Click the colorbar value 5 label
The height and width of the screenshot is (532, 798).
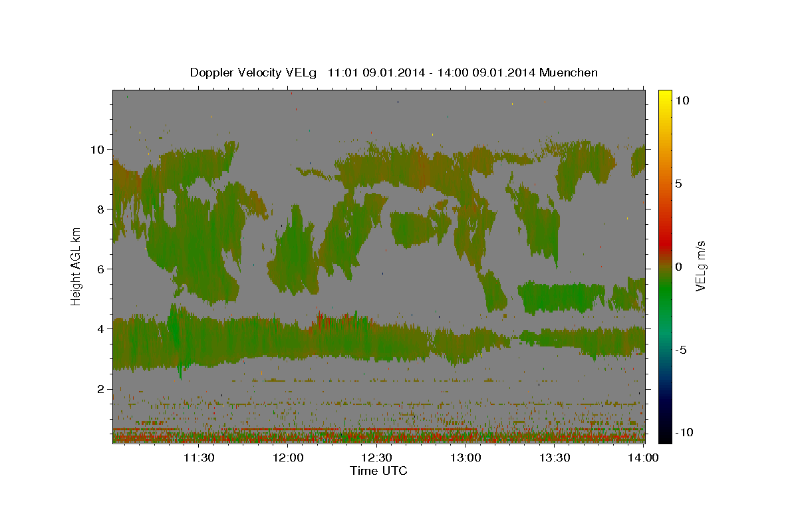point(678,183)
